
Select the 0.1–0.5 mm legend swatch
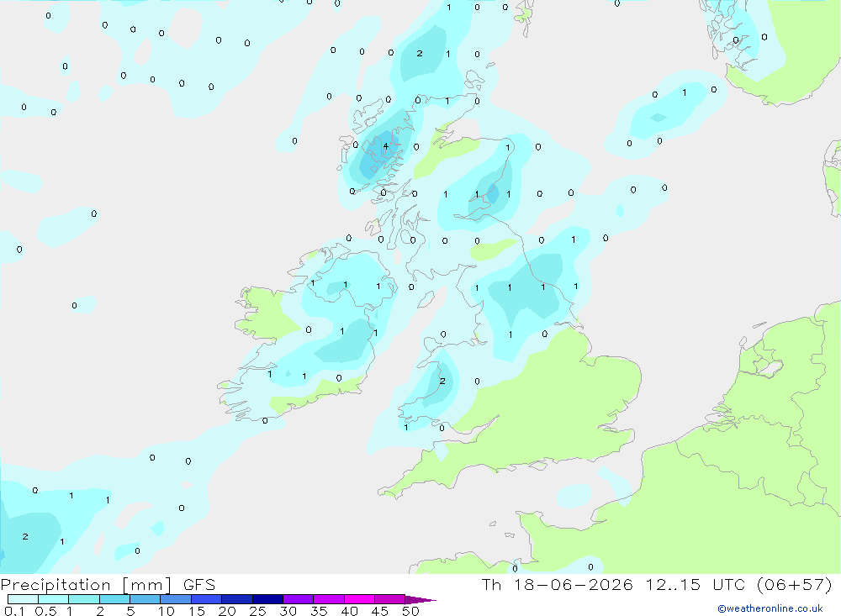pos(23,599)
